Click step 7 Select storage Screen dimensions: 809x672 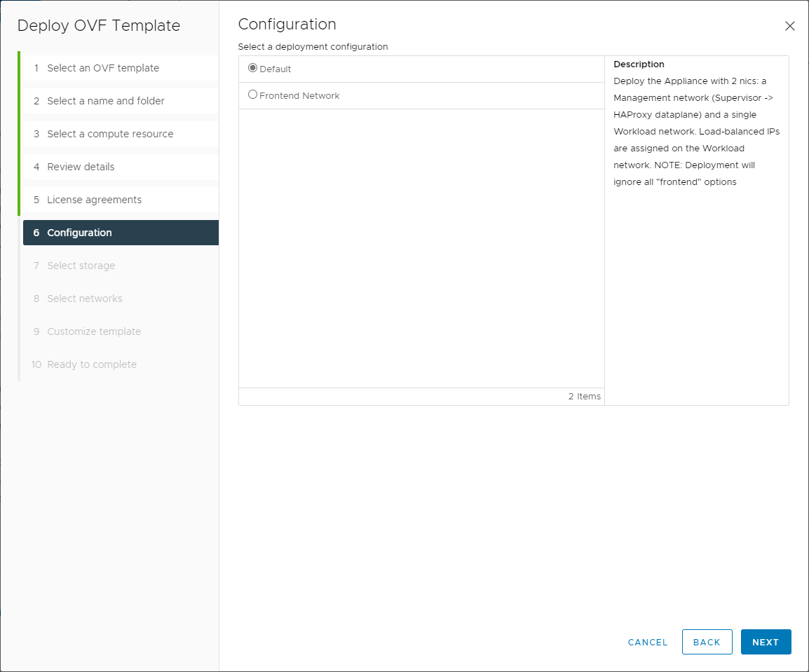pyautogui.click(x=81, y=266)
